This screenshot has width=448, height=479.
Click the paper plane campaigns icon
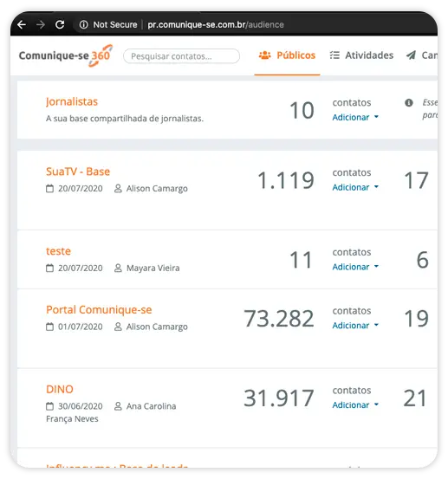(411, 55)
